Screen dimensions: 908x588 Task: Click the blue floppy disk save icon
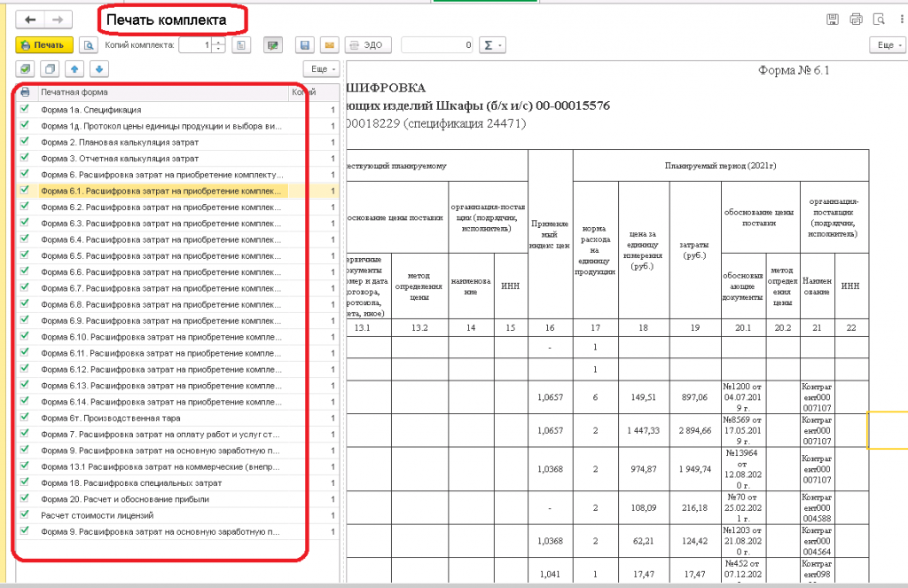click(x=304, y=44)
